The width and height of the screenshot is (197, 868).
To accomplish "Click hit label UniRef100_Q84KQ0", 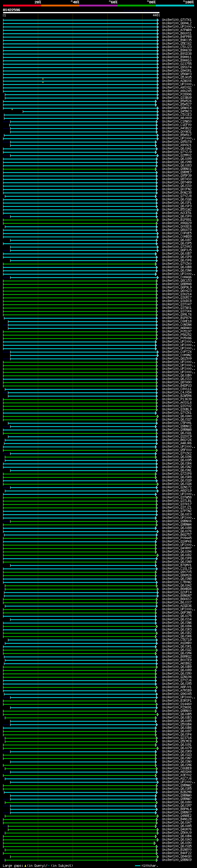I will coord(176,856).
